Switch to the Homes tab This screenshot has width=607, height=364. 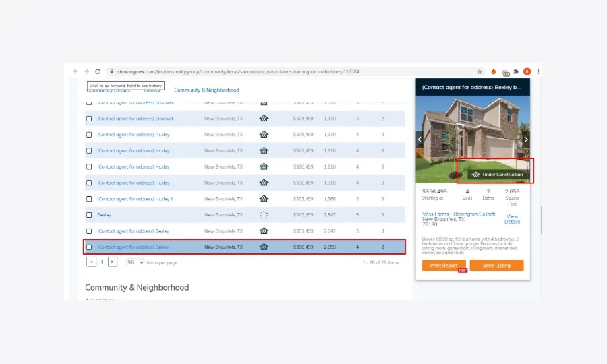[152, 90]
